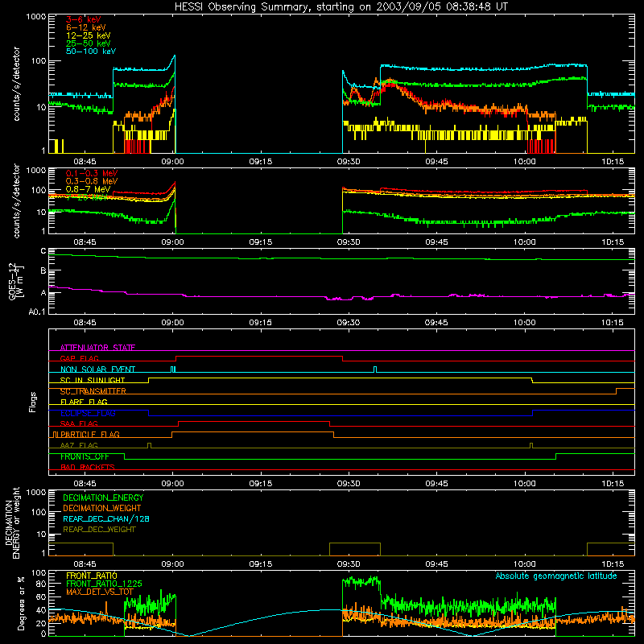The image size is (644, 644).
Task: Select the DECIMATION_ENERGY legend label
Action: 103,497
